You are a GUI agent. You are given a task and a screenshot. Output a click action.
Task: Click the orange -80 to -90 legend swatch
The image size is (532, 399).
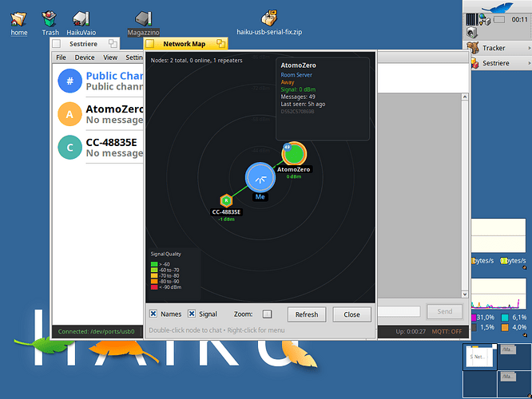(154, 282)
